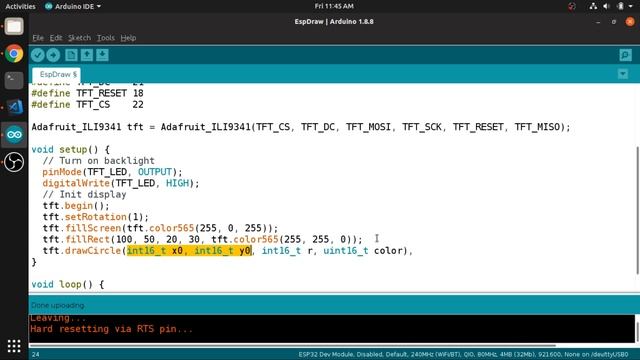Open Files from the Ubuntu dock

[14, 27]
